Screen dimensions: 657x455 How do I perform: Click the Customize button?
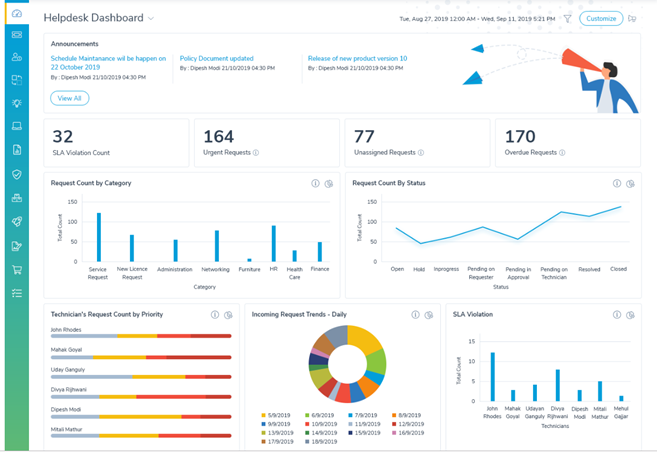click(x=601, y=18)
